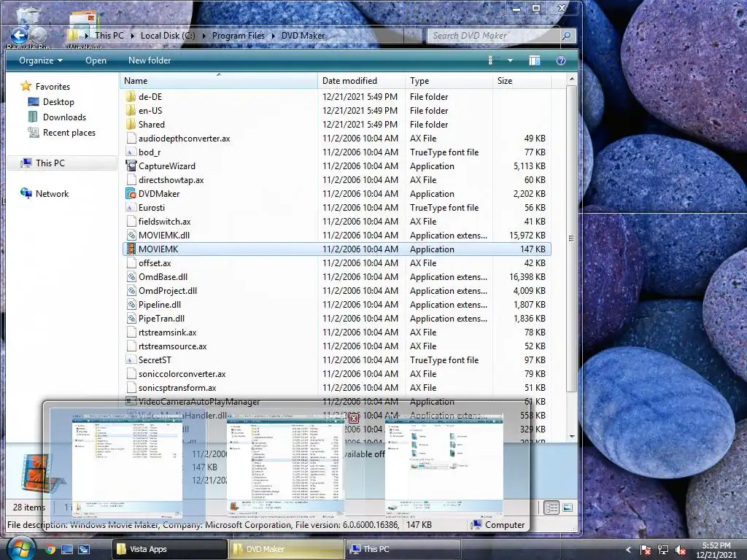Expand the arrow before This PC in address bar
The width and height of the screenshot is (747, 560).
point(86,36)
